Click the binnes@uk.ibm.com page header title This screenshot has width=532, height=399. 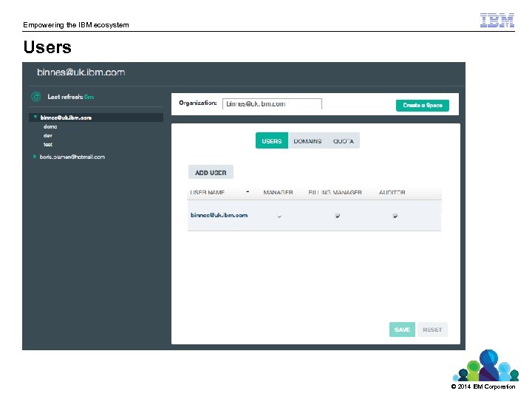[x=81, y=72]
